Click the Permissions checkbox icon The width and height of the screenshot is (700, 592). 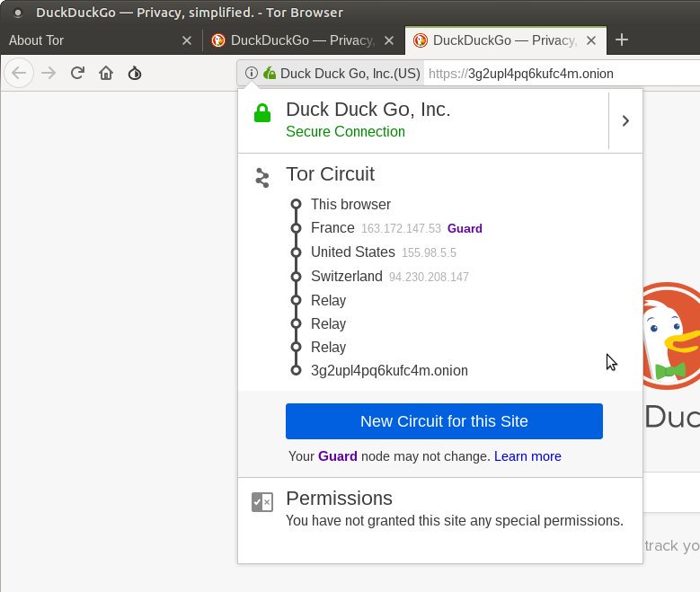point(262,502)
